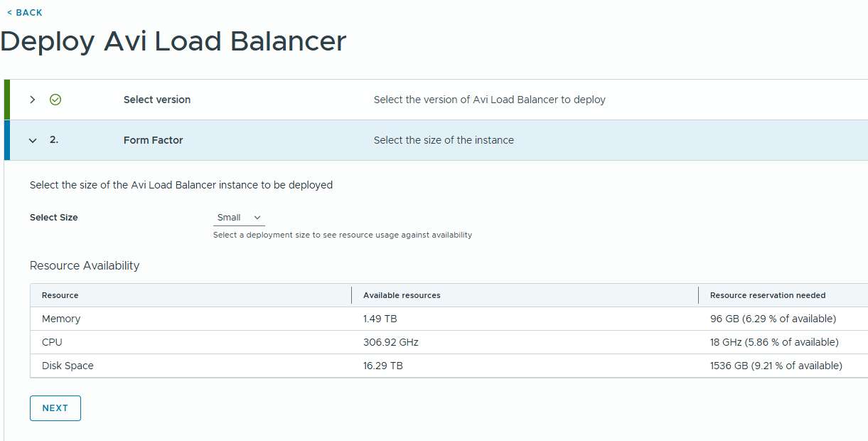This screenshot has width=868, height=441.
Task: Click the 1.49 TB available memory value
Action: point(380,319)
